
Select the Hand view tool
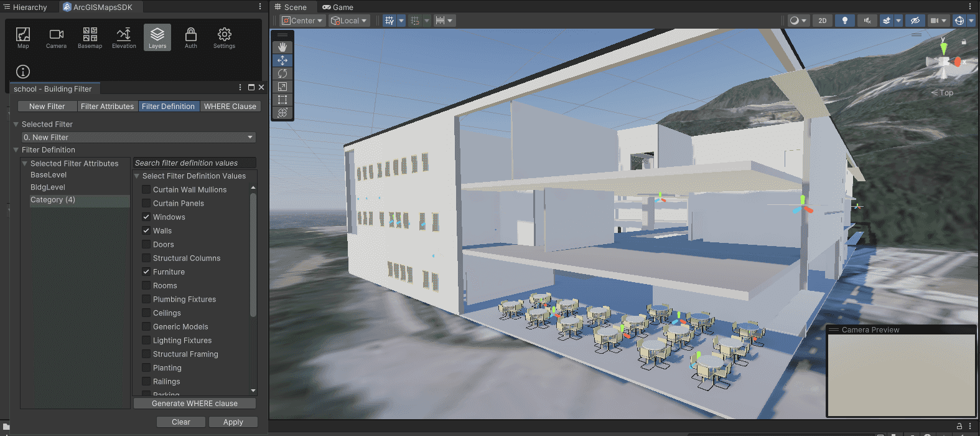click(x=282, y=47)
